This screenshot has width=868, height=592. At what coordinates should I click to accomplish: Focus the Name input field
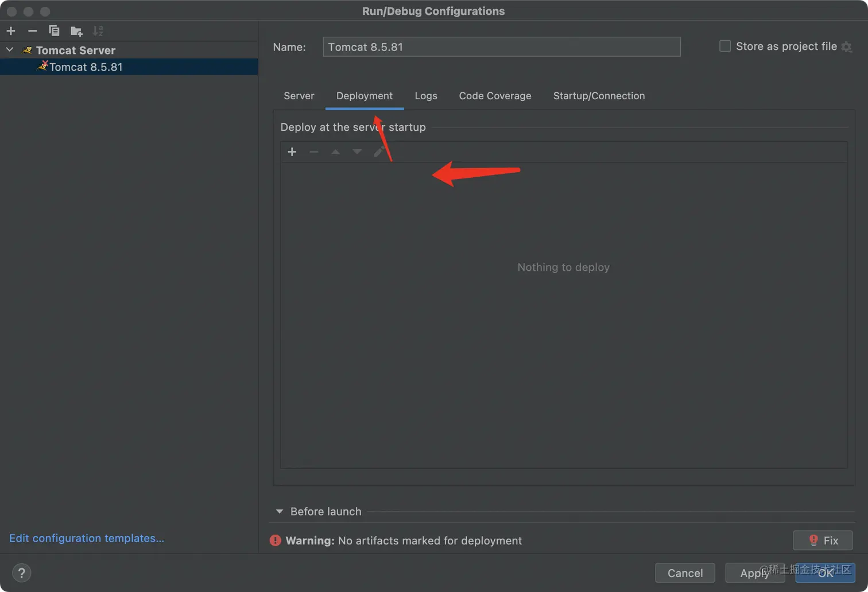502,47
